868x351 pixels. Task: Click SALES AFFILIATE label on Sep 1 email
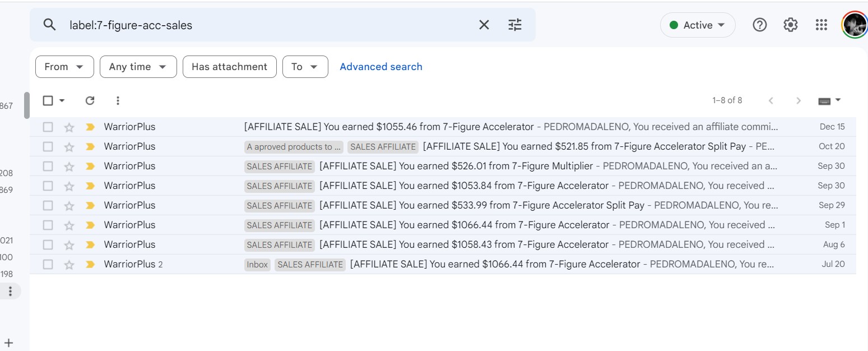click(x=280, y=225)
